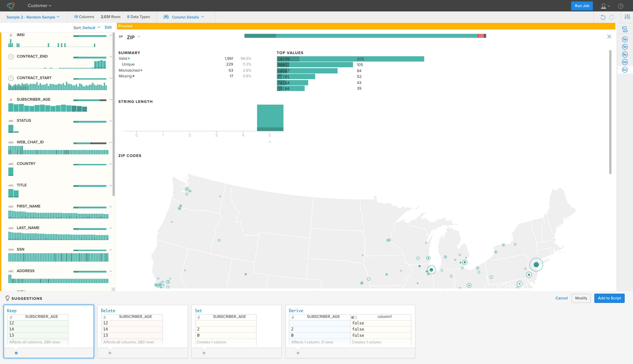Viewport: 633px width, 364px height.
Task: Click Edit next to Sort
Action: [x=108, y=27]
